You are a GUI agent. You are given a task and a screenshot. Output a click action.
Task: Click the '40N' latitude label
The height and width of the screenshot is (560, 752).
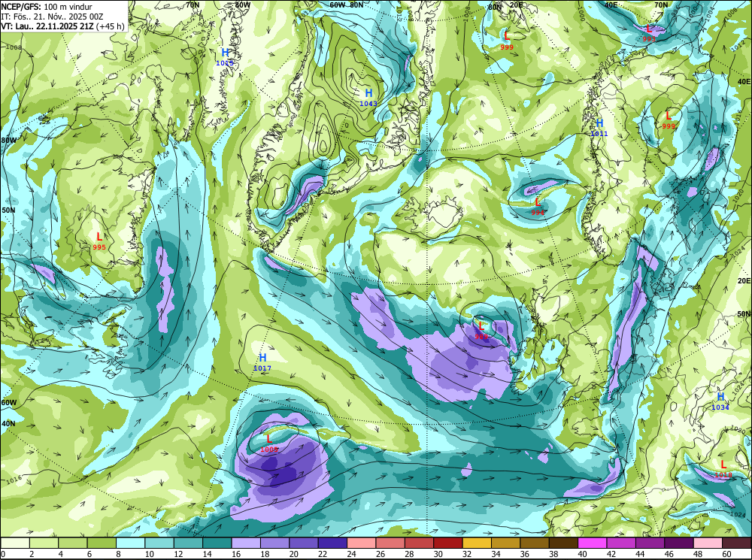[8, 424]
